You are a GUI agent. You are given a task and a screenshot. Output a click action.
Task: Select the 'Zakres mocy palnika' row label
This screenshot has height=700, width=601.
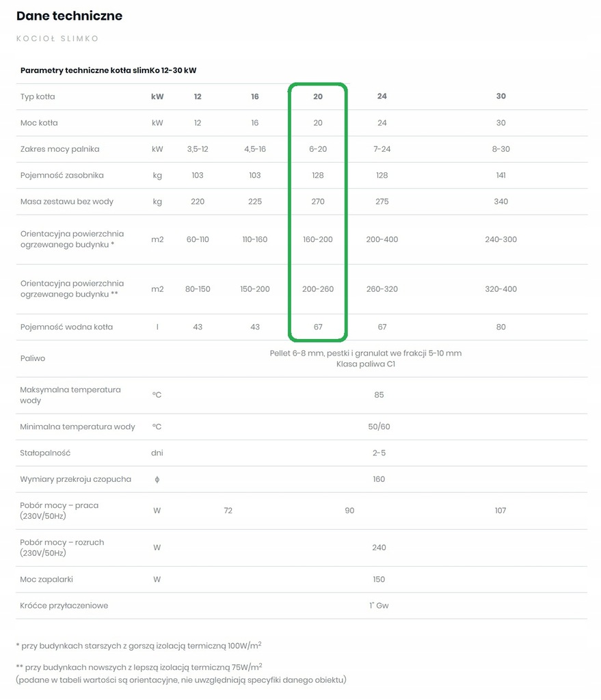60,149
